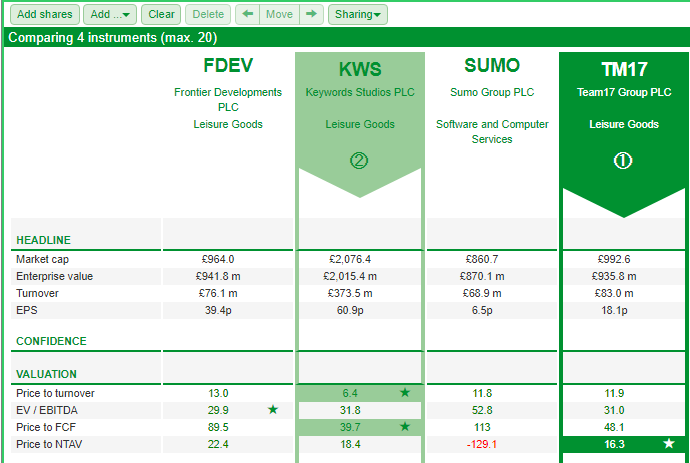Viewport: 690px width, 463px height.
Task: Click KWS enterprise value £2,015.4 m
Action: point(350,276)
